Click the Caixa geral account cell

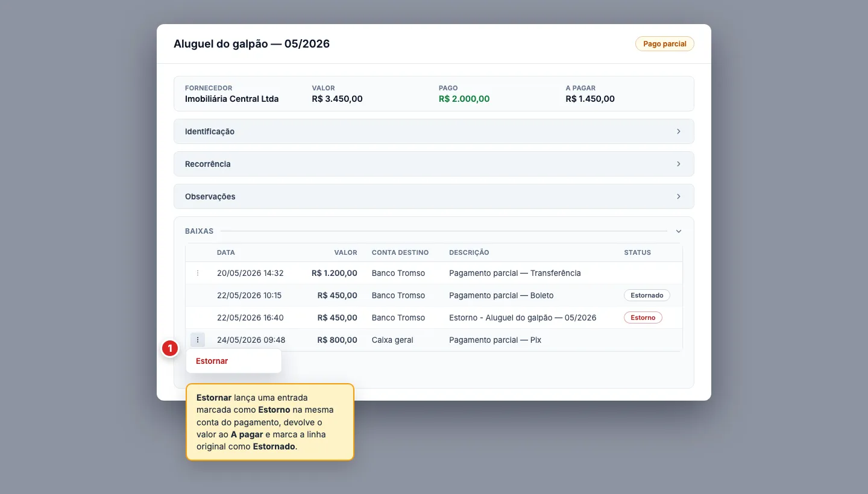392,340
